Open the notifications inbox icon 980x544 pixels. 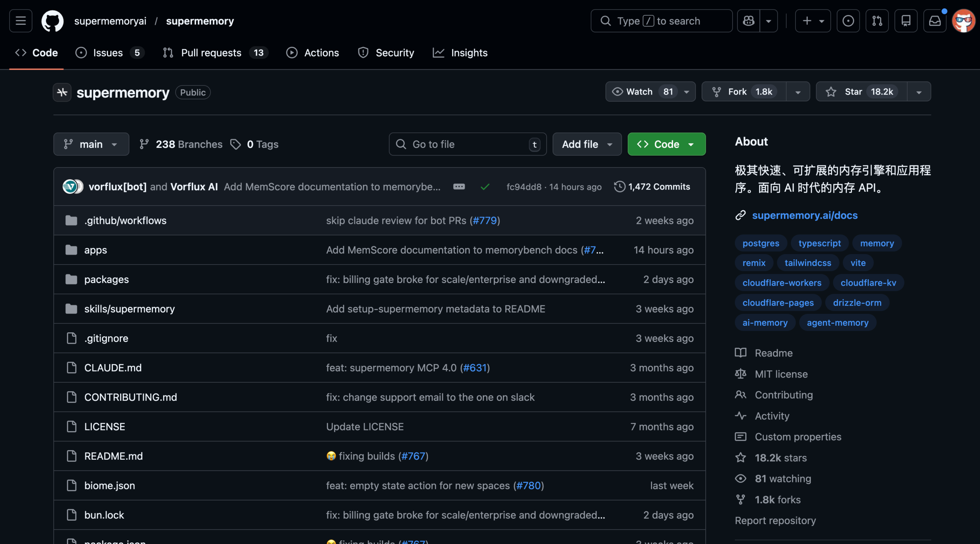pyautogui.click(x=935, y=21)
